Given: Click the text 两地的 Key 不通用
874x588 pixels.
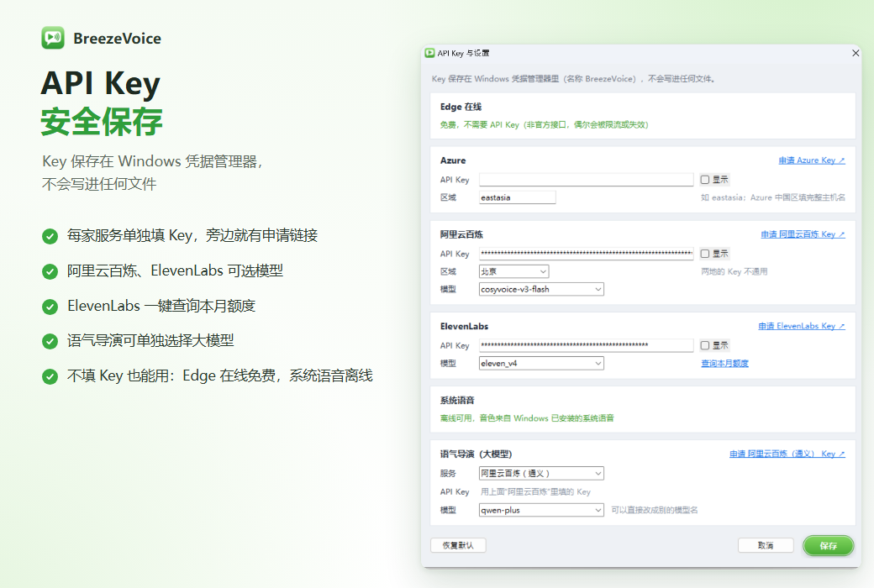Looking at the screenshot, I should (x=734, y=271).
